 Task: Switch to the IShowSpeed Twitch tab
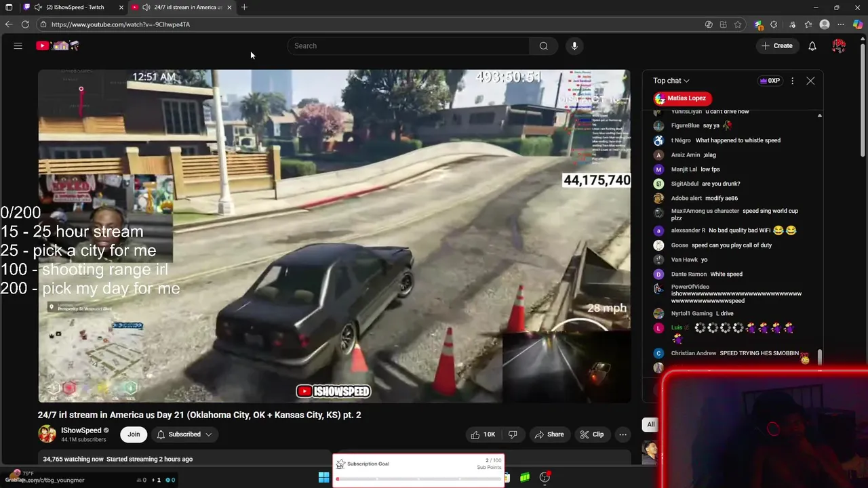click(75, 7)
